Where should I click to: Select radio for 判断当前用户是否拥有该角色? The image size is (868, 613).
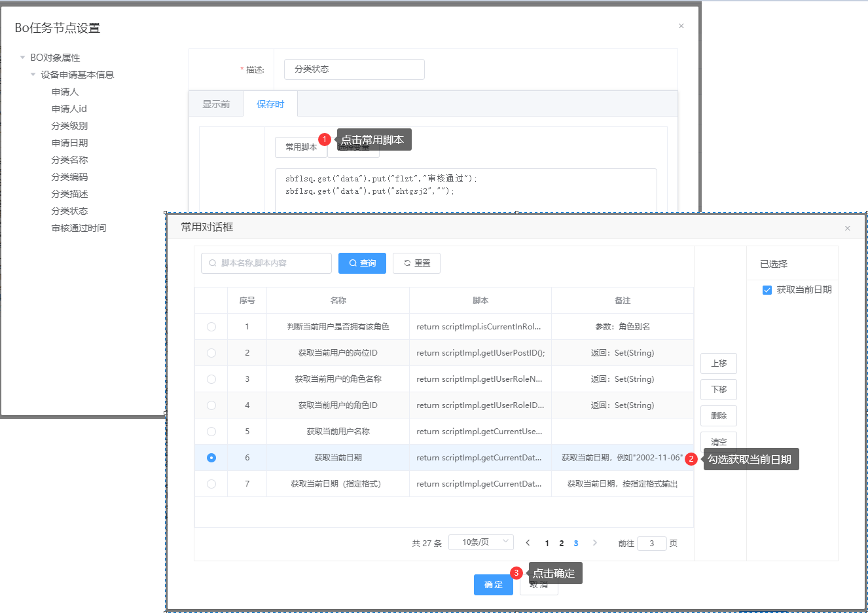pos(211,327)
